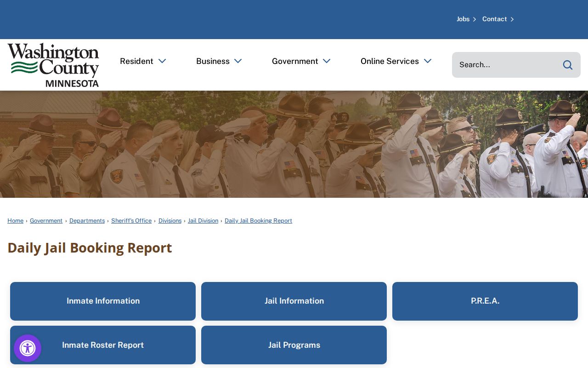Expand the Online Services menu chevron
The width and height of the screenshot is (588, 368).
(x=428, y=61)
